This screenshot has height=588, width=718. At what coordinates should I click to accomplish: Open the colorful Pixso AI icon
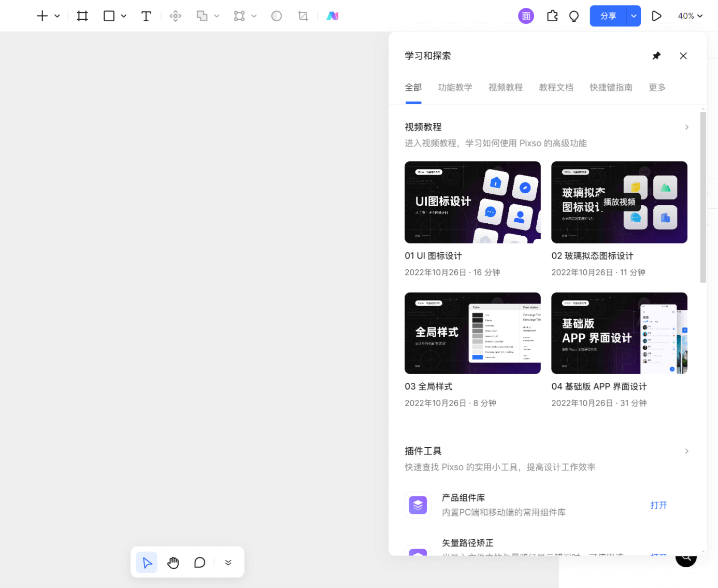coord(333,16)
